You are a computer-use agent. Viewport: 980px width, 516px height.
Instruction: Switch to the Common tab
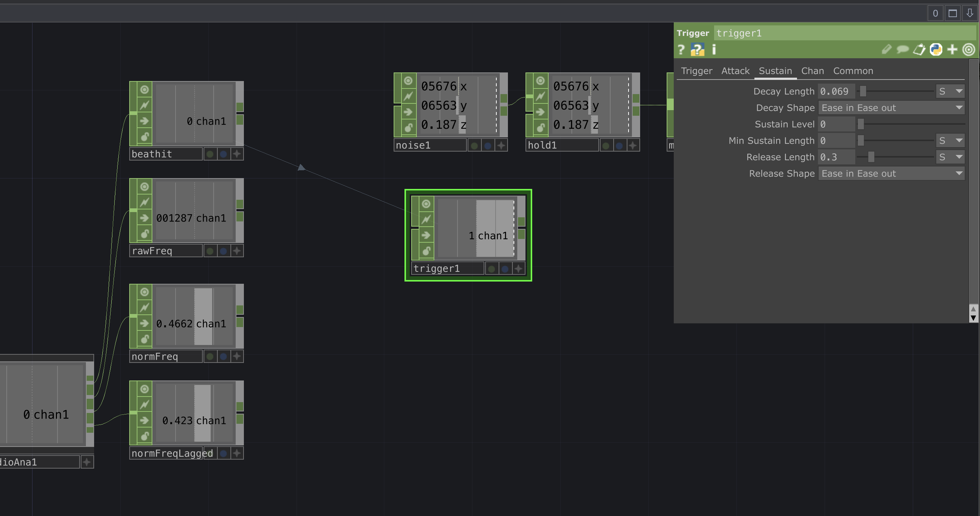coord(853,71)
